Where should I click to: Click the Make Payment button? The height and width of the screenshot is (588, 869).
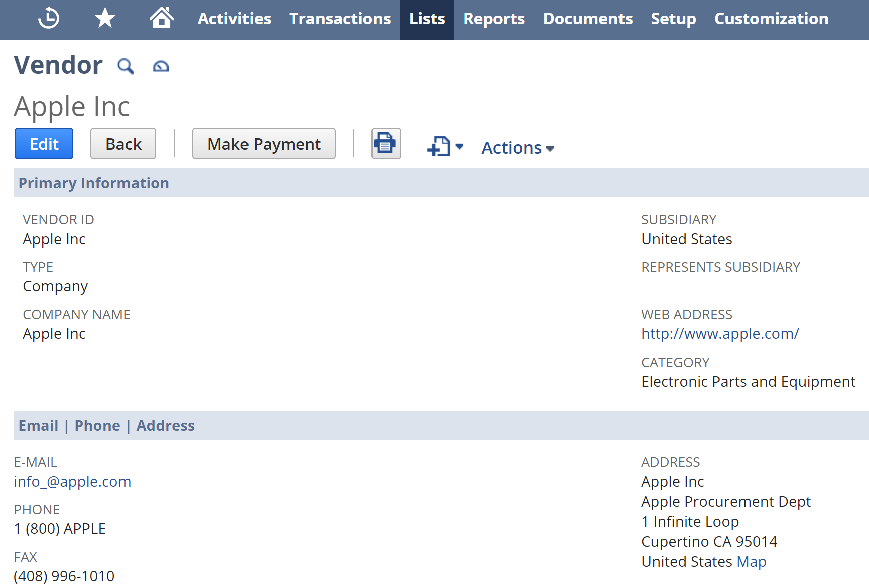[264, 144]
